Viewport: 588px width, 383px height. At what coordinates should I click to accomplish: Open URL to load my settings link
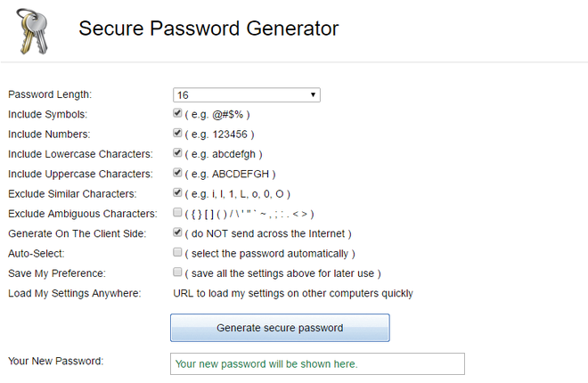[293, 293]
